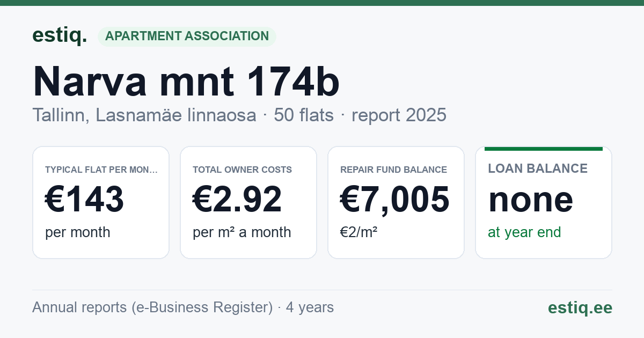The image size is (644, 338).
Task: Click the Narva mnt 174b heading
Action: (186, 82)
